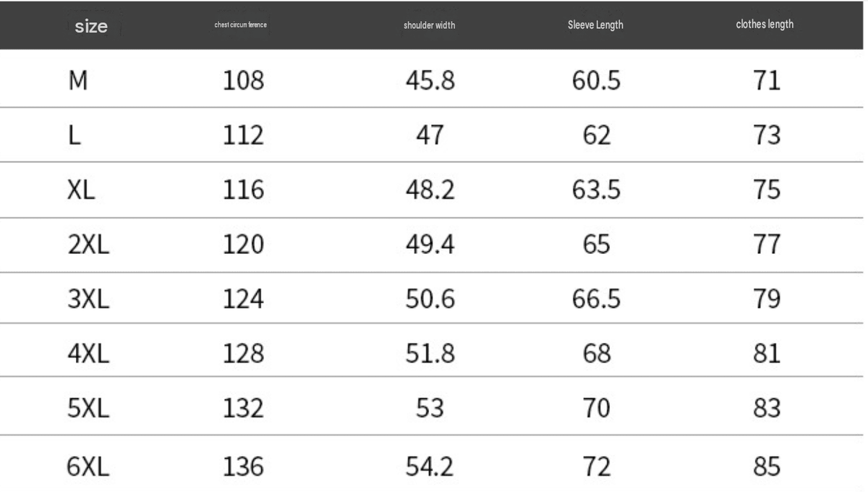Click the shoulder width header
This screenshot has width=868, height=492.
[x=430, y=25]
